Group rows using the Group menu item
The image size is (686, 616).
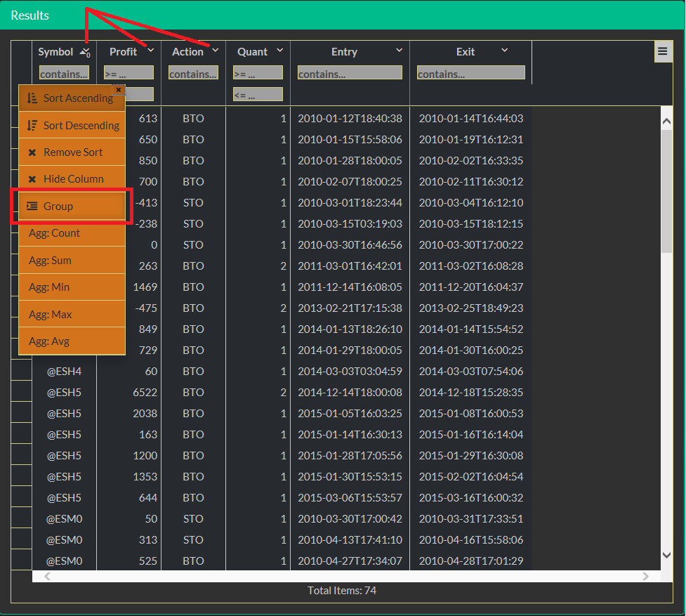coord(72,206)
